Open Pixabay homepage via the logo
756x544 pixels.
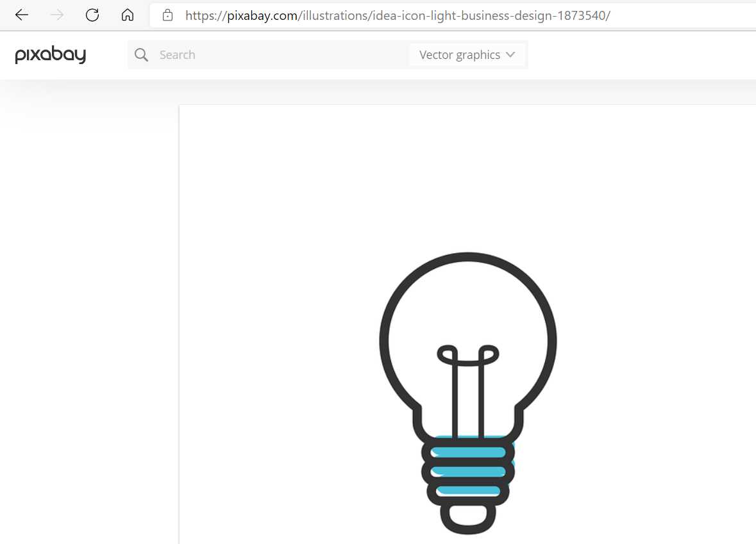[51, 54]
